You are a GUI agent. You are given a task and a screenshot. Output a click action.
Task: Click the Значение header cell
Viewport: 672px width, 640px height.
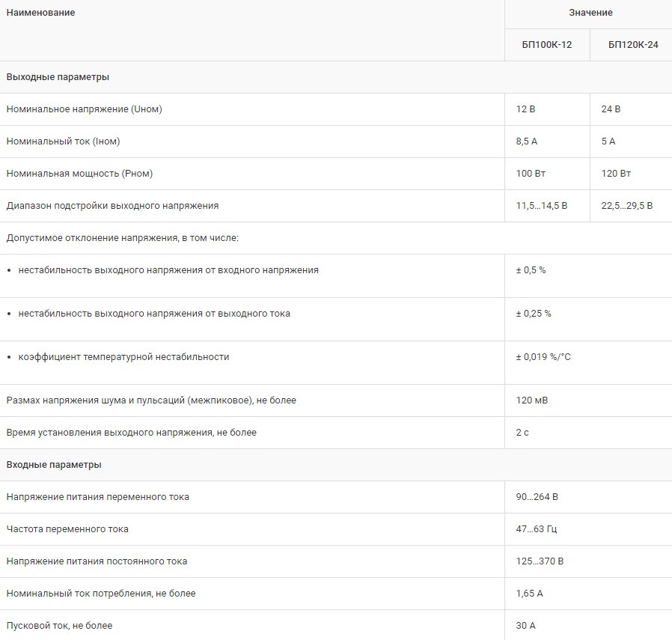(x=590, y=13)
